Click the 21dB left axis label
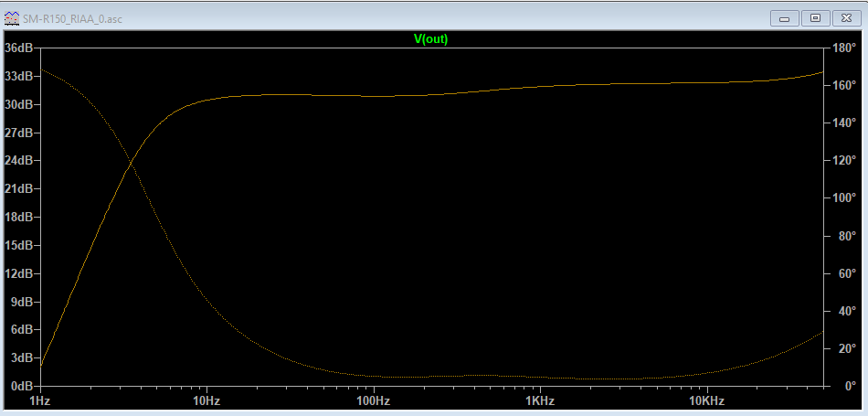The image size is (868, 416). click(x=17, y=188)
